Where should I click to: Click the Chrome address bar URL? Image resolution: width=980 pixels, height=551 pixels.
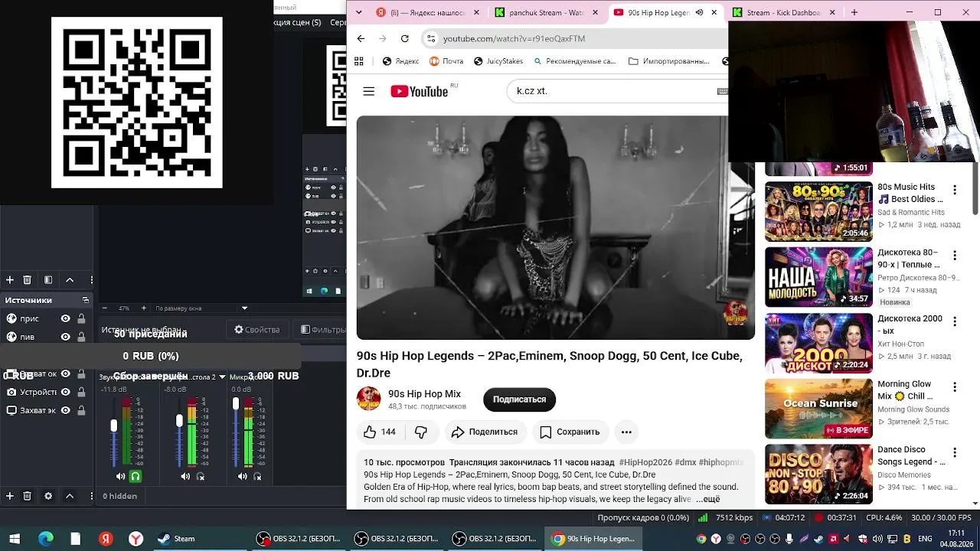(x=514, y=38)
